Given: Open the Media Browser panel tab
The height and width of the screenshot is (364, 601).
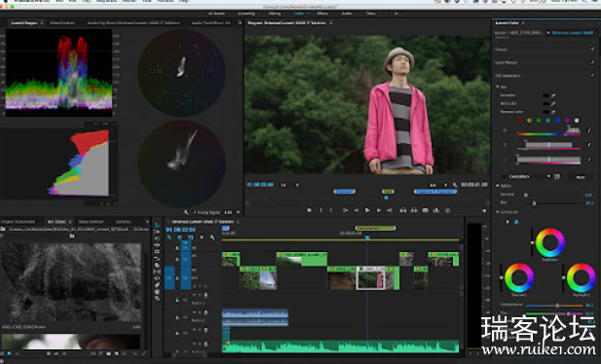Looking at the screenshot, I should [92, 222].
